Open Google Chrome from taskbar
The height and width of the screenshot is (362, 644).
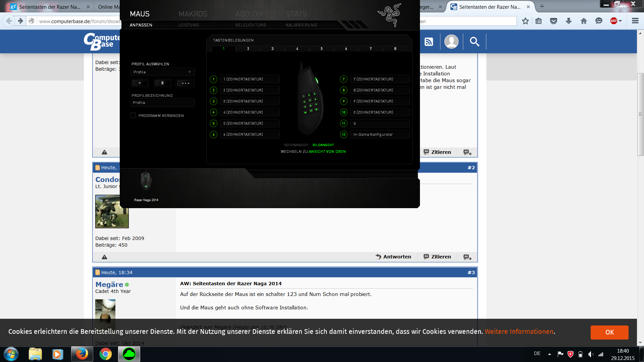pos(105,354)
